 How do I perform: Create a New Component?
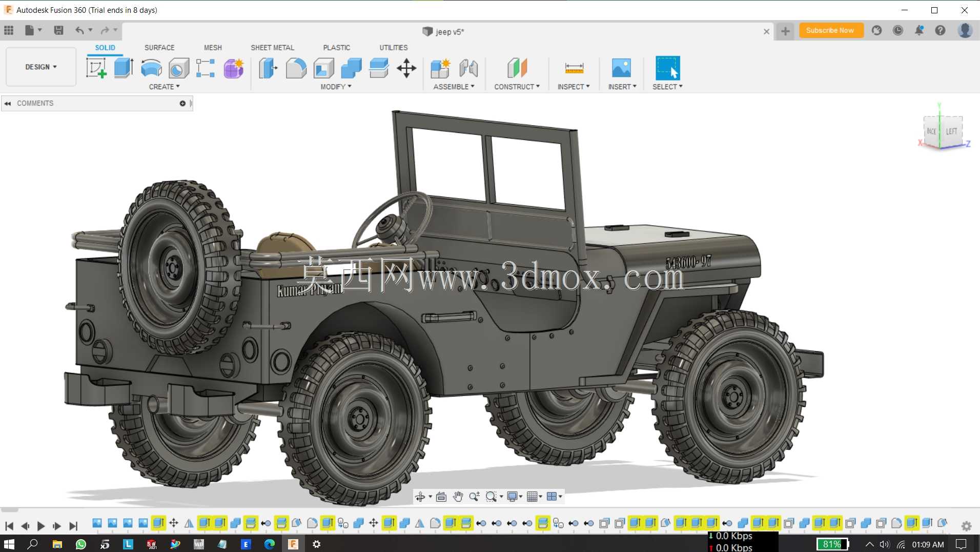[440, 68]
